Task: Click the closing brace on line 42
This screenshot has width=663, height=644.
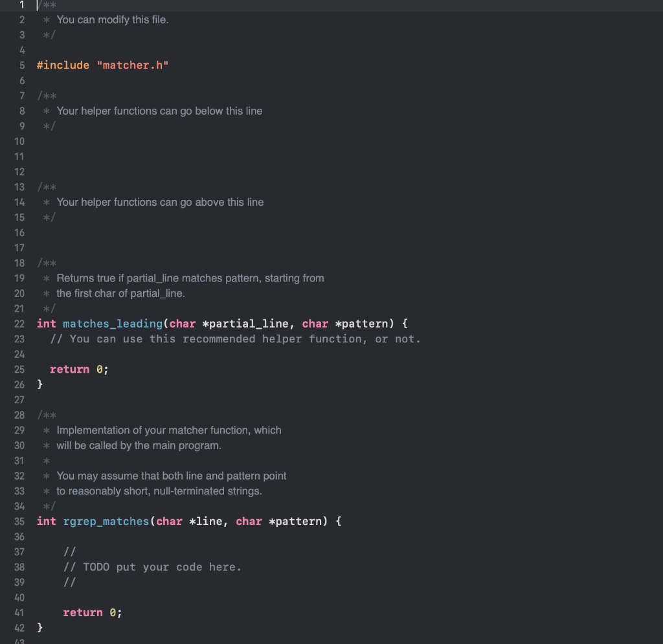Action: click(40, 627)
